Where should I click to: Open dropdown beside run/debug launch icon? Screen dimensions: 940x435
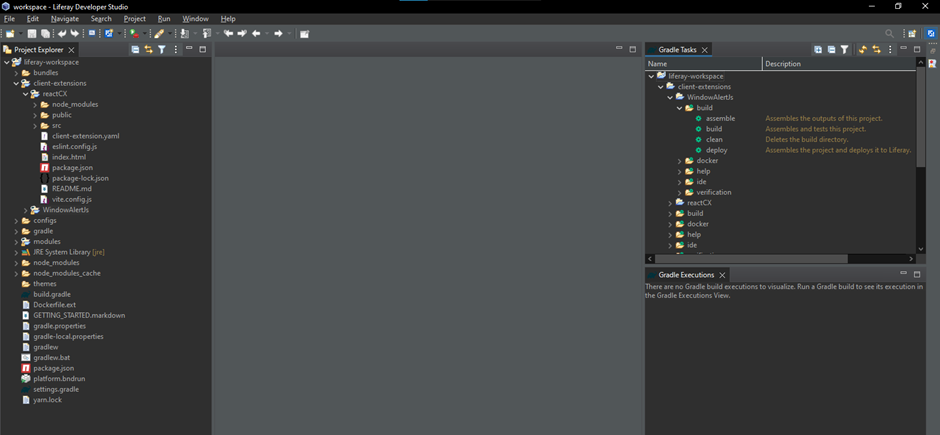pyautogui.click(x=144, y=34)
